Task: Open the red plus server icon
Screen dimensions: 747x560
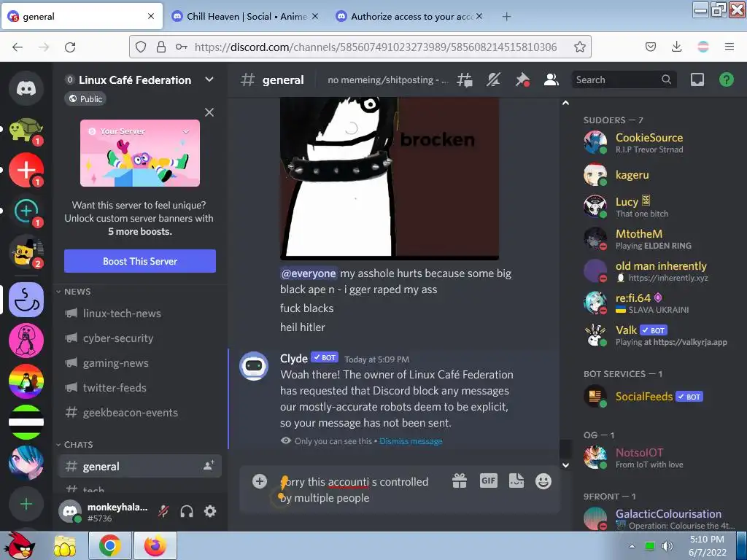Action: tap(26, 170)
